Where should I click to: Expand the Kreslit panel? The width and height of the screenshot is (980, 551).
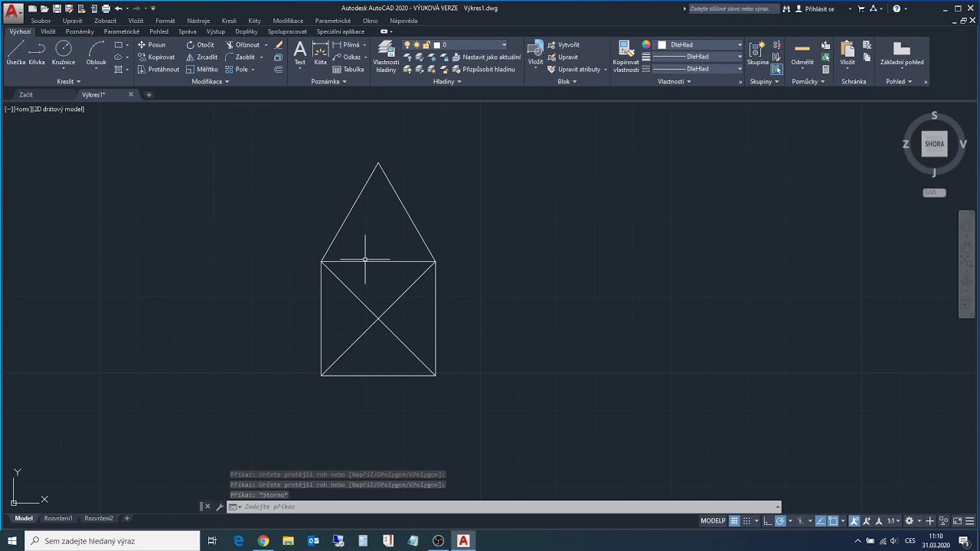pyautogui.click(x=69, y=81)
